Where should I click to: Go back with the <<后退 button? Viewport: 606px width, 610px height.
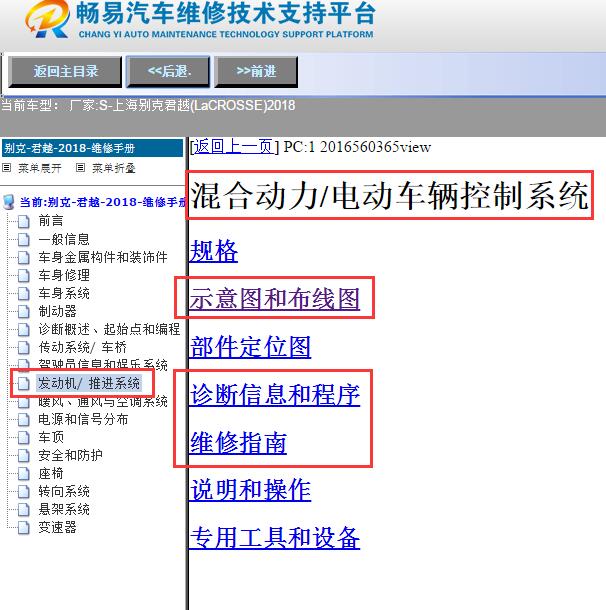pyautogui.click(x=168, y=72)
